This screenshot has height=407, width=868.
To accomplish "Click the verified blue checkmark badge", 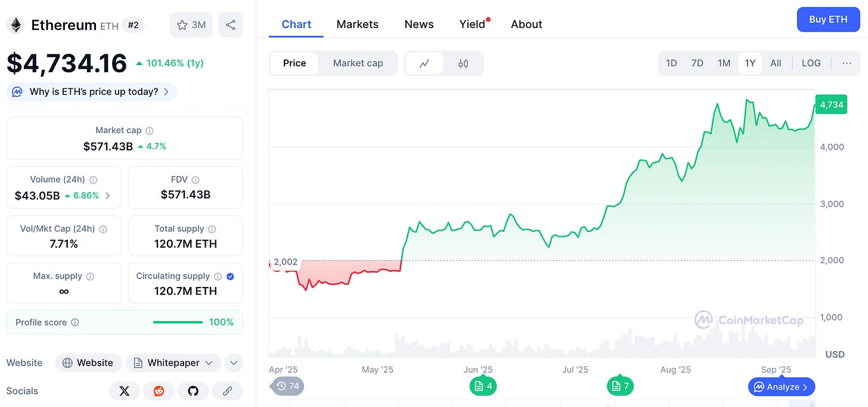I will [230, 276].
